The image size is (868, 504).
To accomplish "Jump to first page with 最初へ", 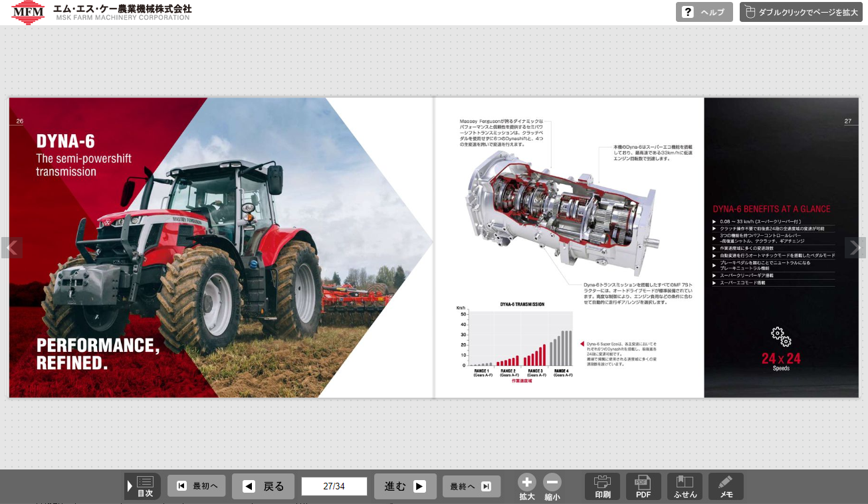I will tap(197, 486).
